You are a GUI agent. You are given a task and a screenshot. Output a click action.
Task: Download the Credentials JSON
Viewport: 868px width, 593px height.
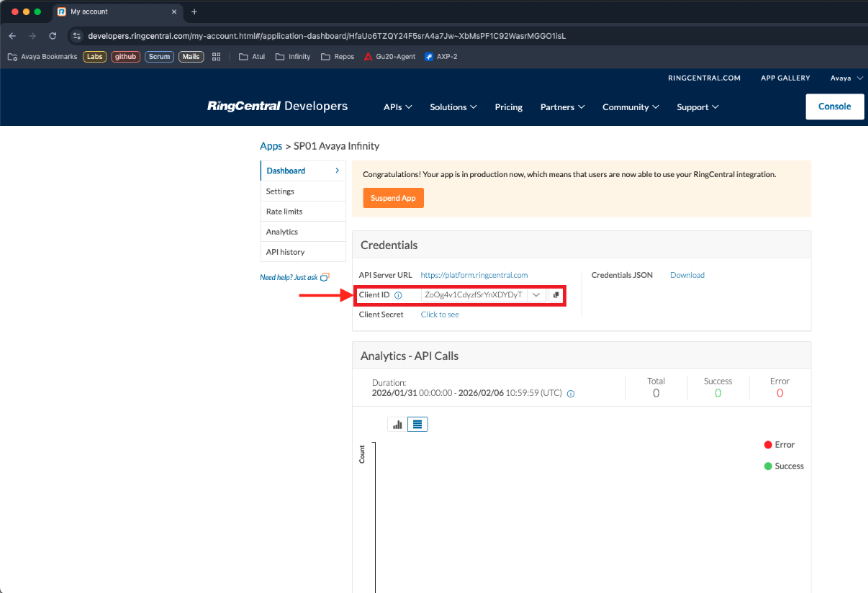[687, 275]
